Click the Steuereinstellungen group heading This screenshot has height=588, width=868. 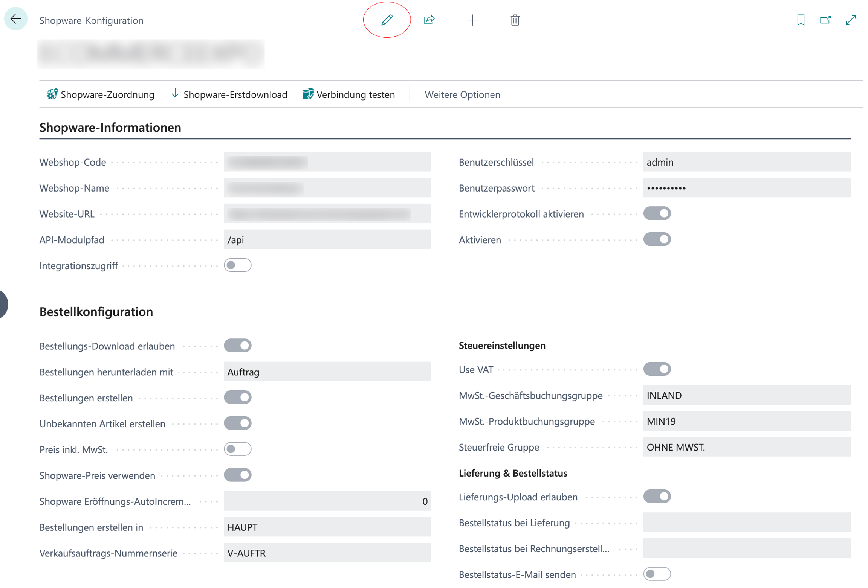tap(502, 345)
